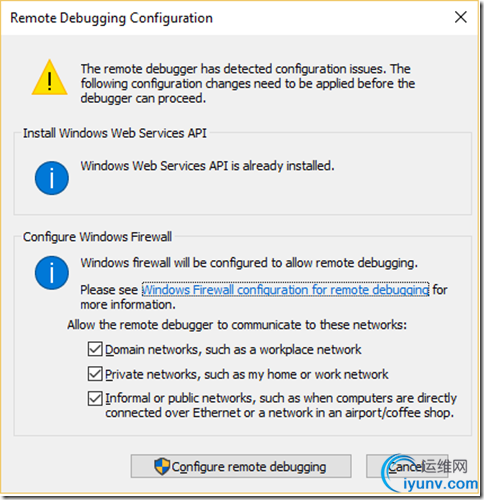Viewport: 484px width, 500px height.
Task: Uncheck the Domain networks checkbox
Action: coord(95,349)
